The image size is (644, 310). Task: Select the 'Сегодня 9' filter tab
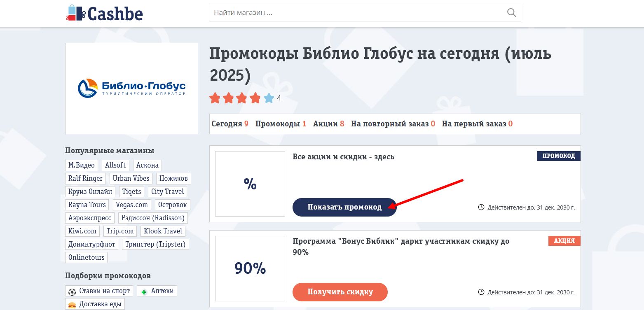230,124
